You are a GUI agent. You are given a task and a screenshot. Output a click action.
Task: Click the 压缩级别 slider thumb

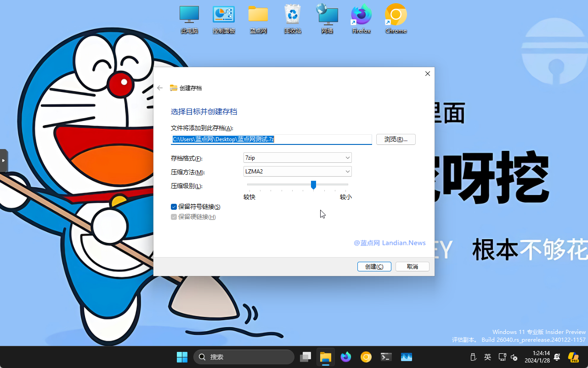[313, 184]
